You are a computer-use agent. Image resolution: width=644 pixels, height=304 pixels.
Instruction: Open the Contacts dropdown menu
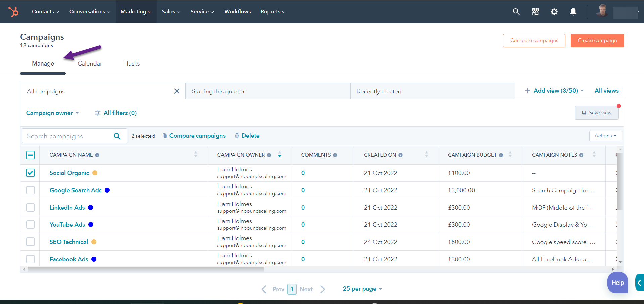pos(45,12)
